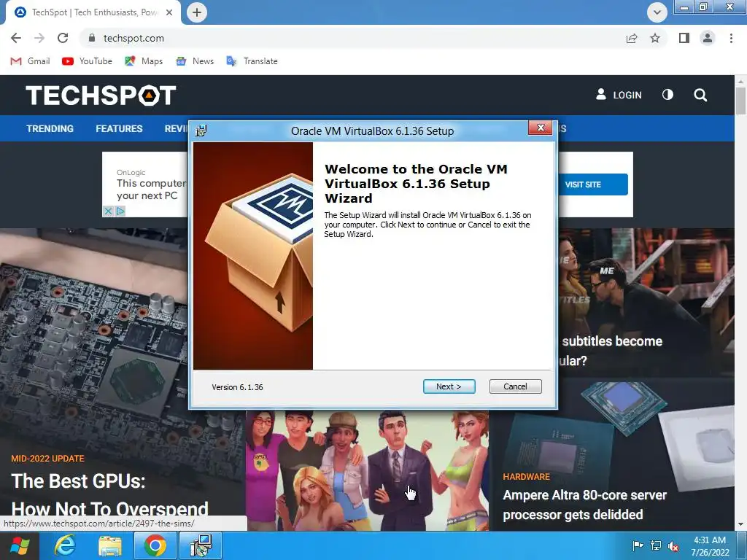747x560 pixels.
Task: Click the TechSpot logo
Action: pyautogui.click(x=101, y=95)
